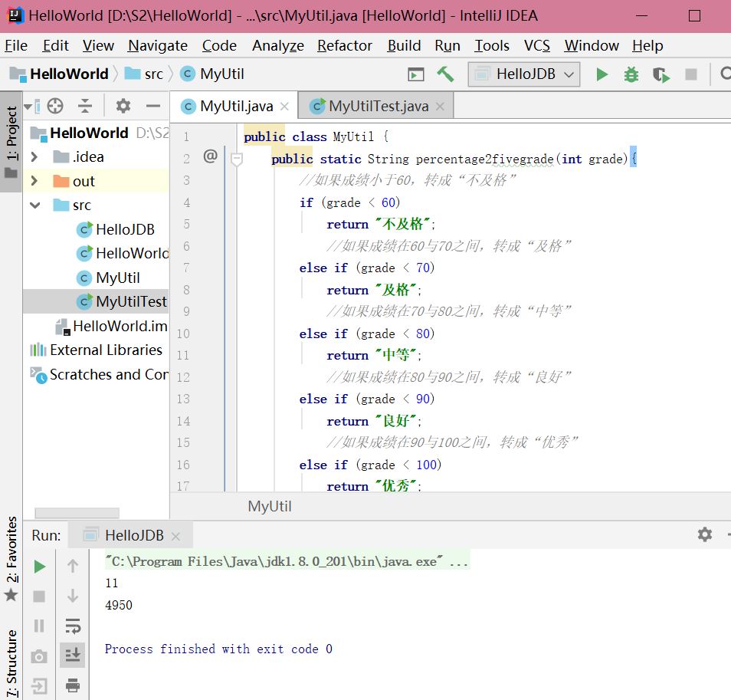731x700 pixels.
Task: Go up the stack trace arrow
Action: point(73,566)
